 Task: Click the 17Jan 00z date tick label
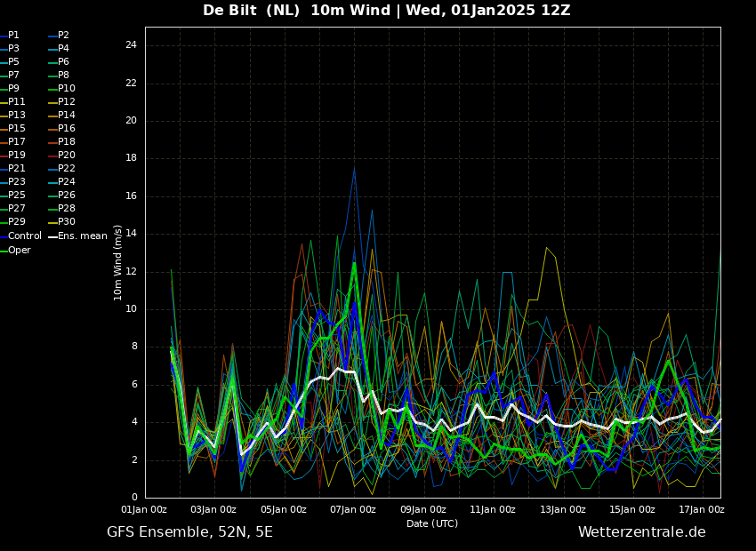click(701, 510)
